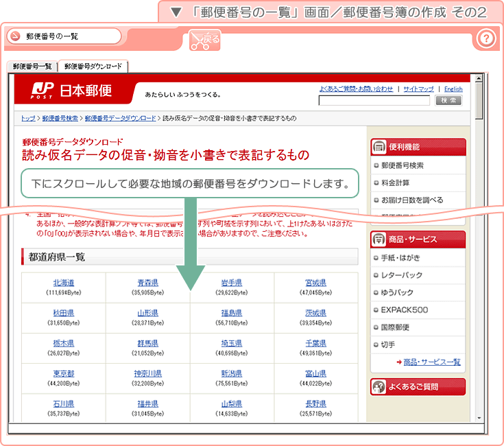Click the scissors 戻る back icon
Viewport: 504px width, 446px height.
tap(204, 40)
